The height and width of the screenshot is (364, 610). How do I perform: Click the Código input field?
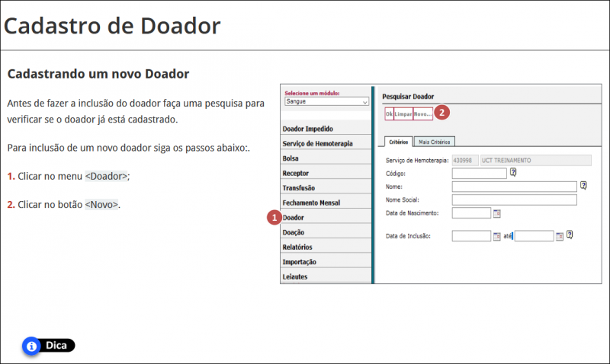click(x=480, y=174)
